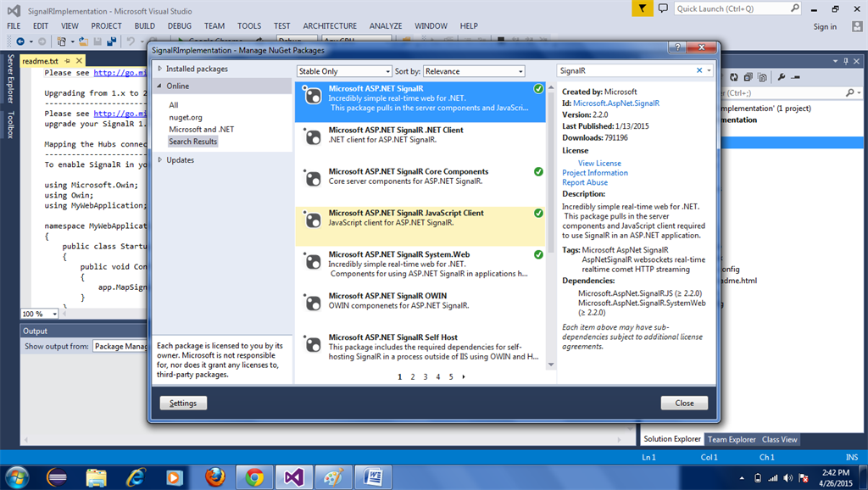Open the Toolbox side tab
Viewport: 868px width, 490px height.
point(10,124)
